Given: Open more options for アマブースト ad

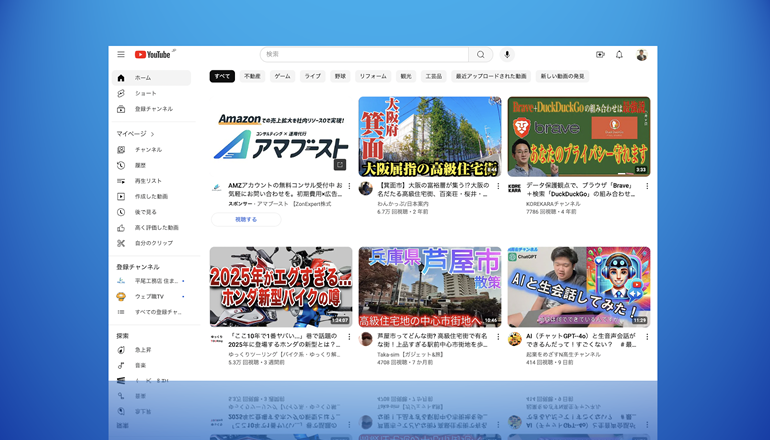Looking at the screenshot, I should [x=349, y=186].
